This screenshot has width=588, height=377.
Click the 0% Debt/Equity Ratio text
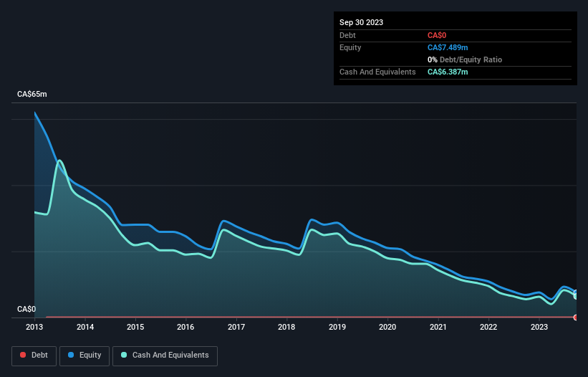[465, 59]
